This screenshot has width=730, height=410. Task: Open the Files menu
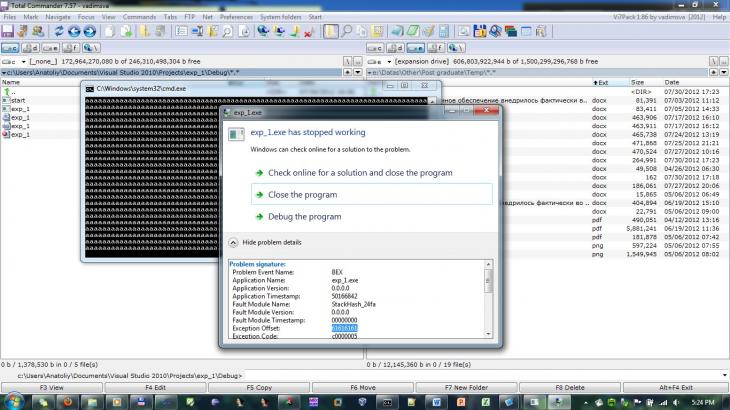click(x=10, y=17)
